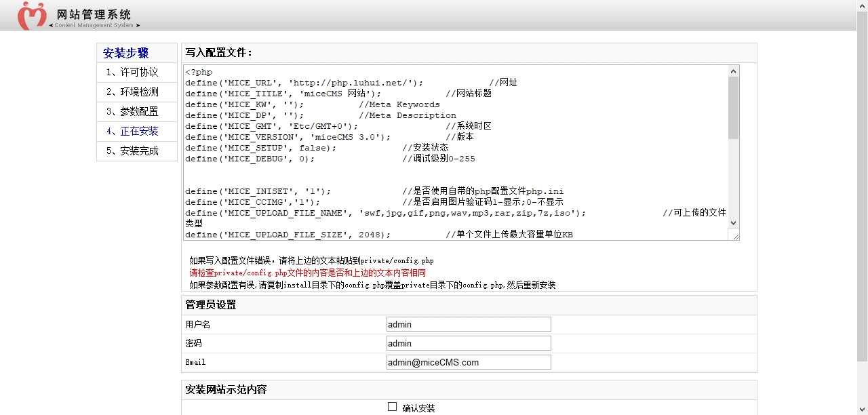Click the <?php opening line
This screenshot has height=415, width=868.
(199, 72)
